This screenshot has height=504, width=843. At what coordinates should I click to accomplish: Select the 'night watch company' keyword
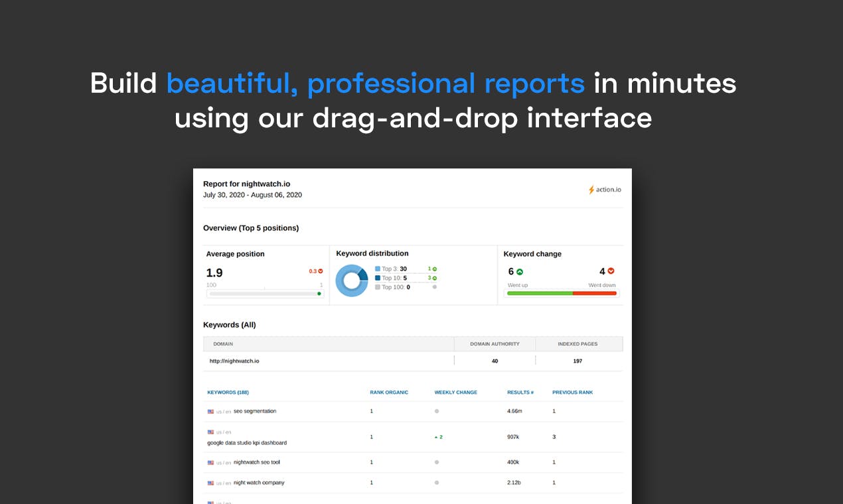click(x=259, y=483)
